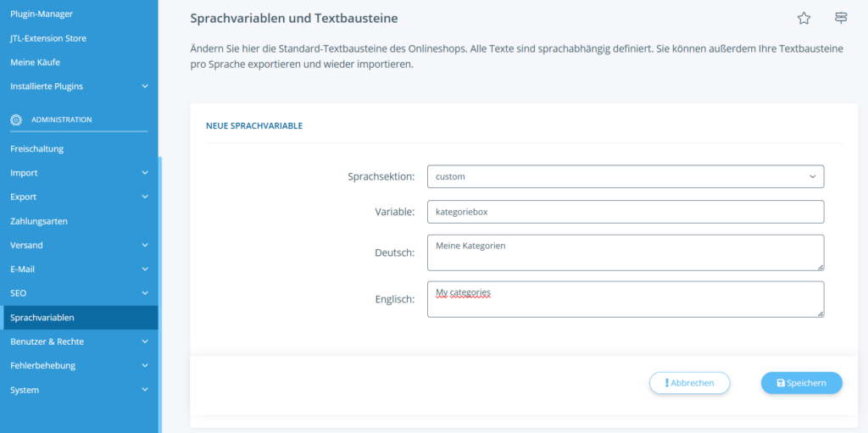Click the 'Deutsch:' field label
The width and height of the screenshot is (868, 433).
[395, 253]
